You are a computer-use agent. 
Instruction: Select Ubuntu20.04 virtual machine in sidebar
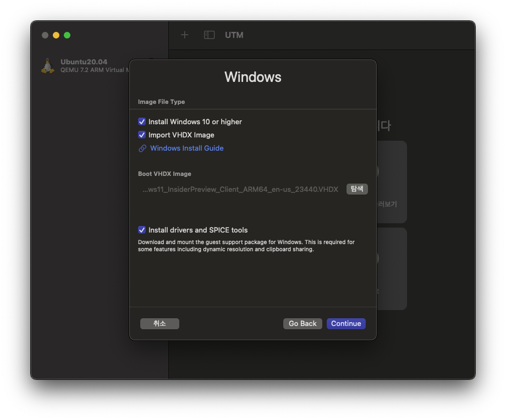85,65
